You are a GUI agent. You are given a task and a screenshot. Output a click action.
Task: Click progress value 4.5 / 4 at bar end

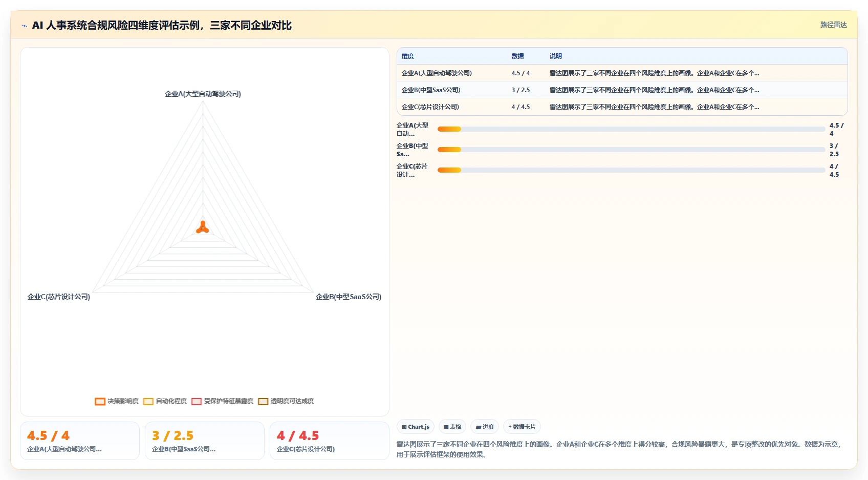836,129
